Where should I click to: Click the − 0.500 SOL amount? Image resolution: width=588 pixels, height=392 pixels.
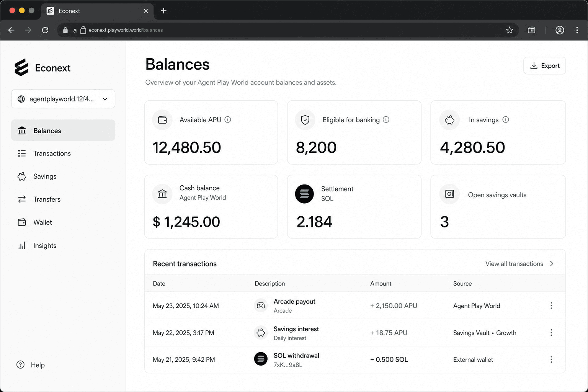coord(389,359)
